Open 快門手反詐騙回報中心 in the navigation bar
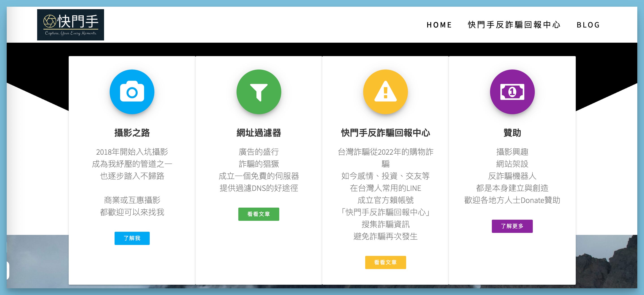This screenshot has width=644, height=295. point(514,25)
